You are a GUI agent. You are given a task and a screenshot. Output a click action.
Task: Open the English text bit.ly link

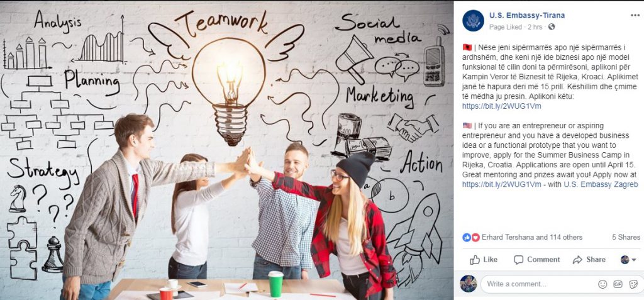tap(501, 184)
